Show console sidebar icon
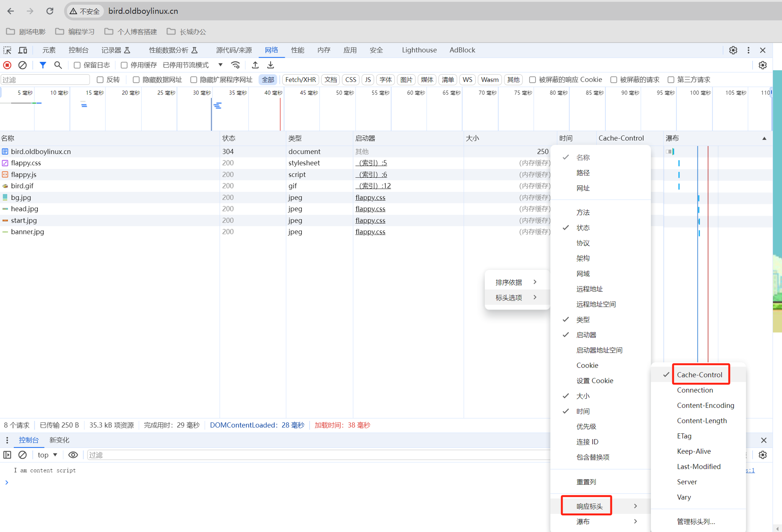Image resolution: width=782 pixels, height=532 pixels. pos(7,455)
